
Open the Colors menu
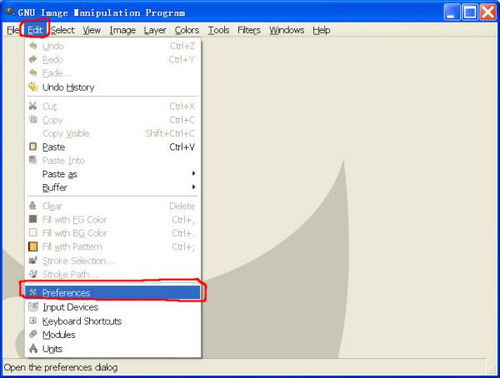(x=187, y=30)
